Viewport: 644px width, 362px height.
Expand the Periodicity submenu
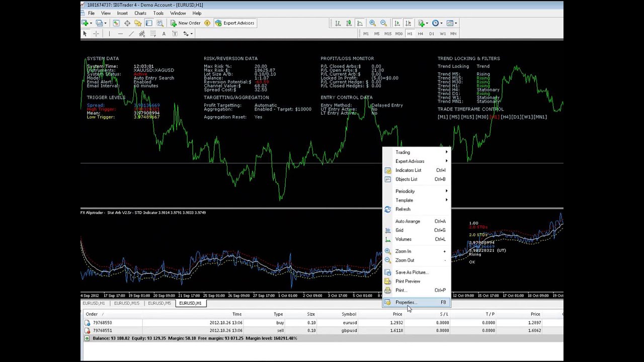405,191
